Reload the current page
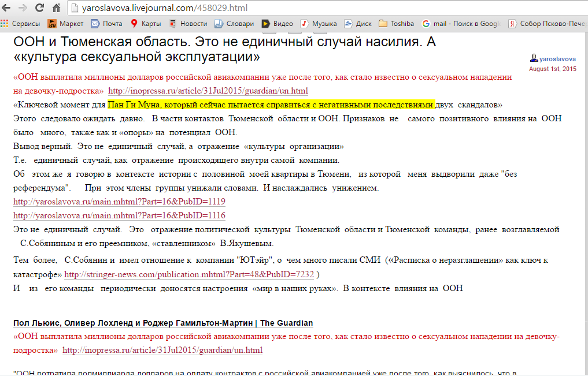Viewport: 588px width, 376px height. click(x=39, y=8)
